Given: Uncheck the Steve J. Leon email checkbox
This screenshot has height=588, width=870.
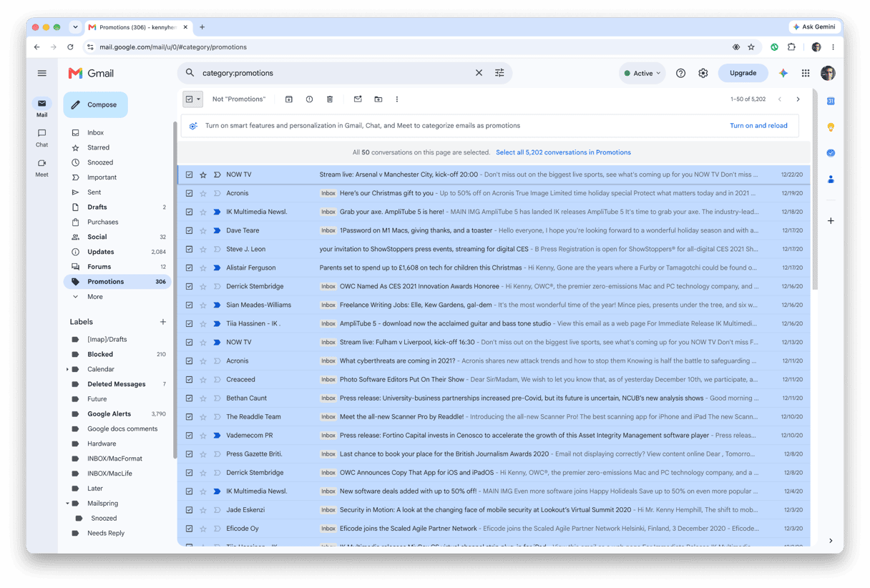Looking at the screenshot, I should [189, 249].
